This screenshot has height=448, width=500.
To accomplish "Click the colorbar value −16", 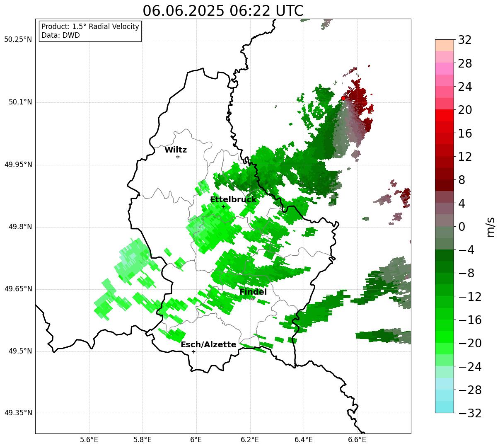I will click(470, 320).
